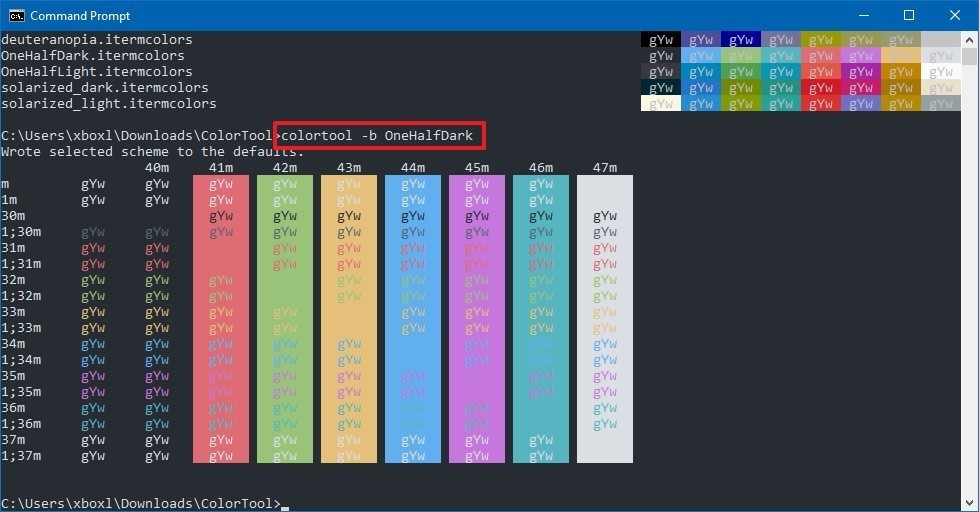Click the gYw sample on white in the 30m row
Screen dimensions: 979x512
click(x=605, y=217)
